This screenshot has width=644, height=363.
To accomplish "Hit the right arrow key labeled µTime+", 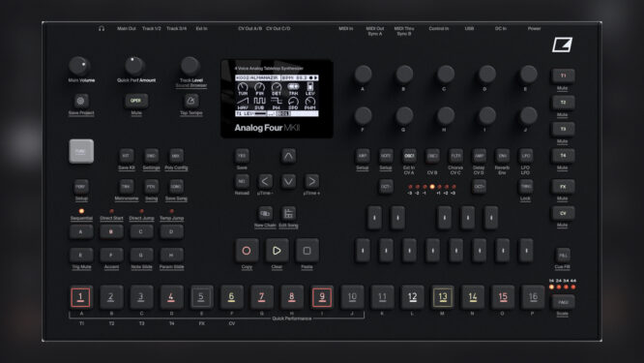I will (312, 181).
